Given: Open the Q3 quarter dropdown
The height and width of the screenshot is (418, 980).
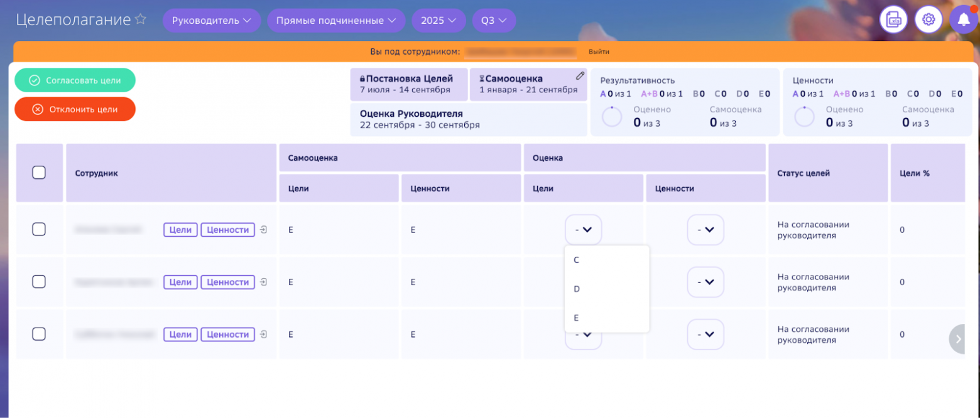Looking at the screenshot, I should tap(494, 21).
